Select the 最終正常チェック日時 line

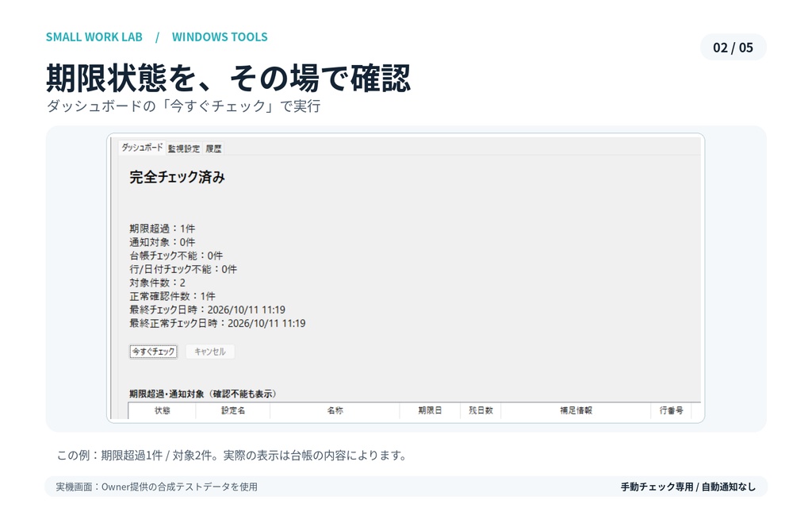pos(217,323)
